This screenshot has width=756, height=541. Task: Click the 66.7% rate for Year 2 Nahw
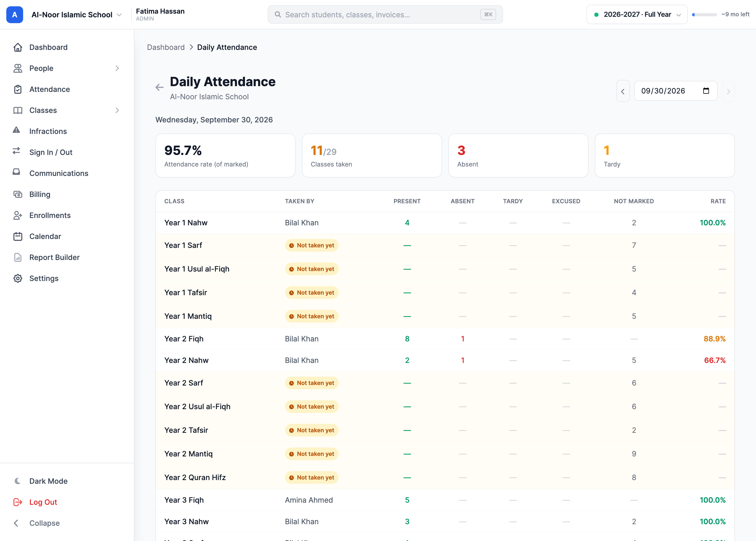pyautogui.click(x=715, y=360)
